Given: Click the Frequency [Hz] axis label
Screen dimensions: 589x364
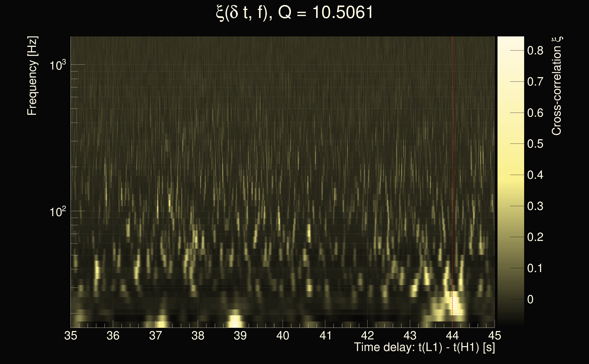Looking at the screenshot, I should tap(33, 76).
